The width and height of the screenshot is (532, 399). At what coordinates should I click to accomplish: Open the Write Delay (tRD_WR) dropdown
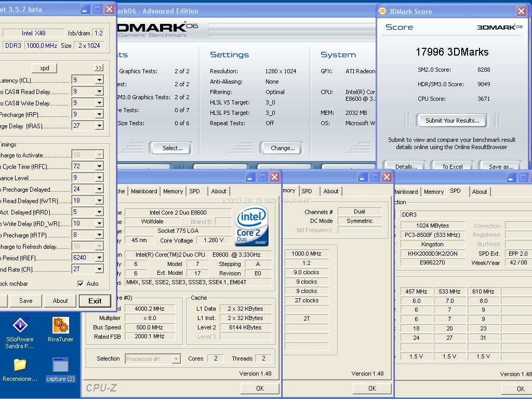coord(99,223)
